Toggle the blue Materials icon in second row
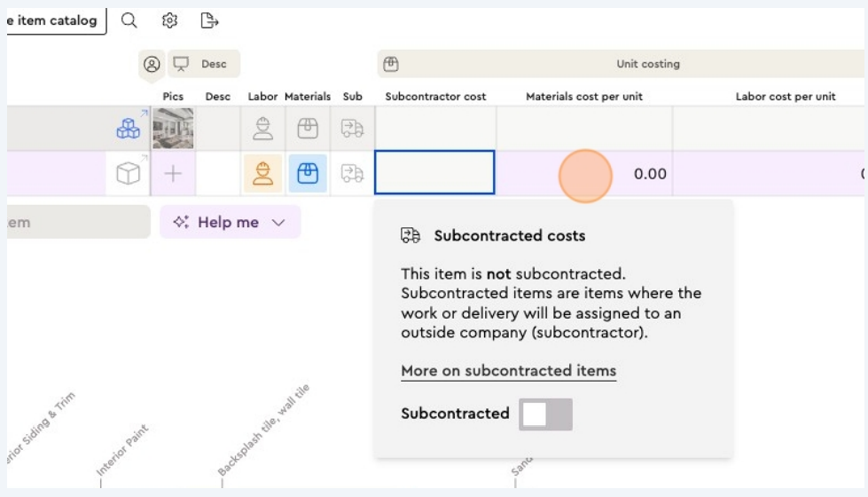Screen dimensions: 868x497 tap(307, 173)
